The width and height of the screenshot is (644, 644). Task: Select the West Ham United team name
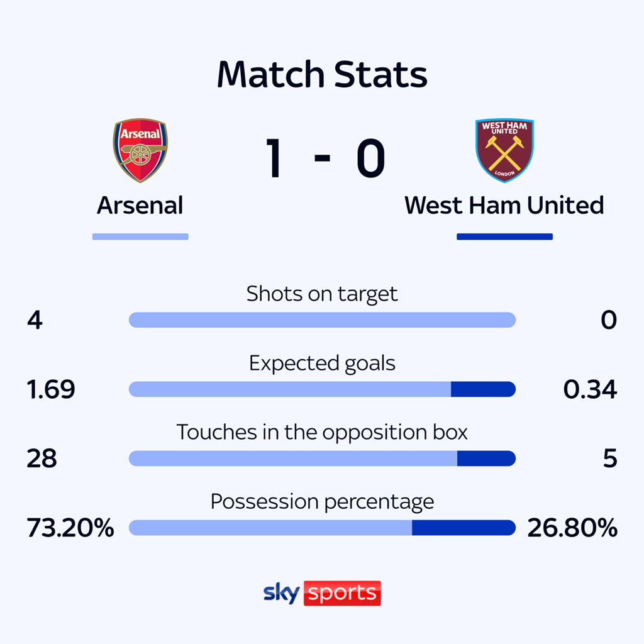coord(504,206)
